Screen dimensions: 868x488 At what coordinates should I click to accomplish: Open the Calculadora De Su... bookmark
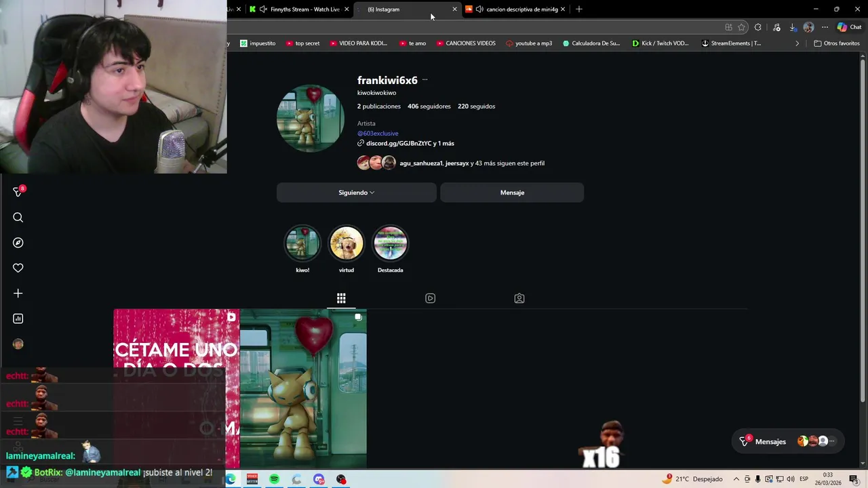click(x=591, y=43)
